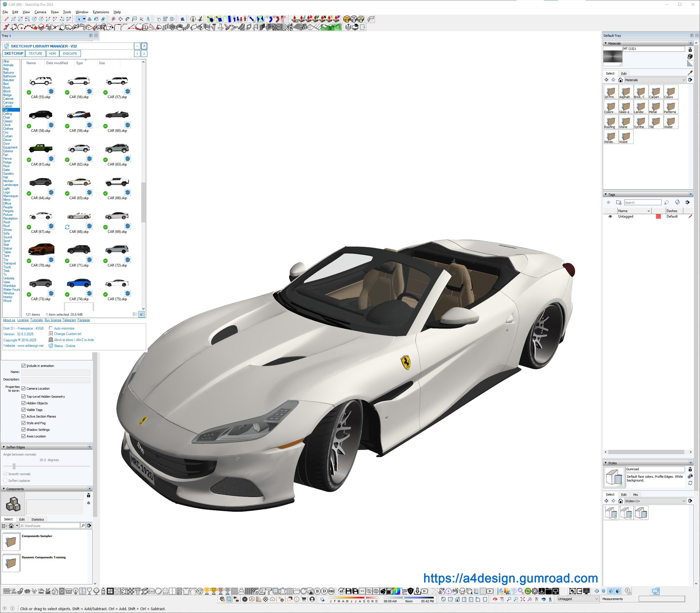
Task: Switch to the TEXTURE tab
Action: pos(35,54)
